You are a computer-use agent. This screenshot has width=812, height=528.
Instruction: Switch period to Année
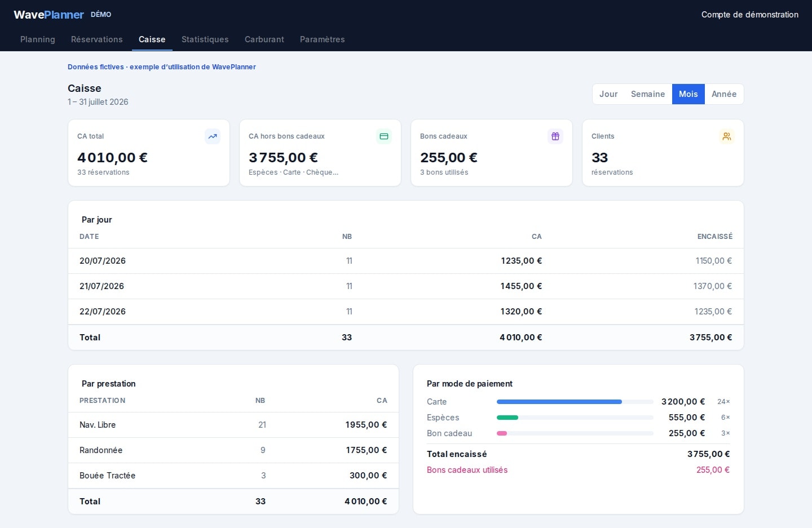click(x=724, y=94)
